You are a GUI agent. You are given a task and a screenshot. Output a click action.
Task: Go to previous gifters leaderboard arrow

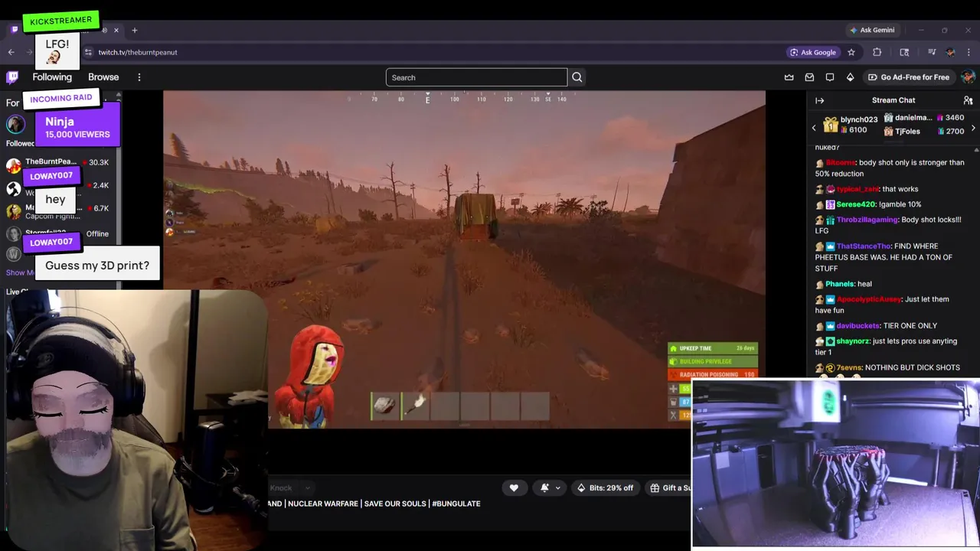pyautogui.click(x=814, y=128)
